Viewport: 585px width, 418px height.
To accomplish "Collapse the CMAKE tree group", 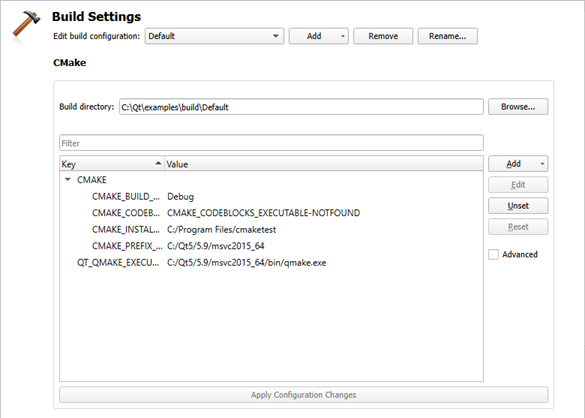I will pyautogui.click(x=68, y=180).
